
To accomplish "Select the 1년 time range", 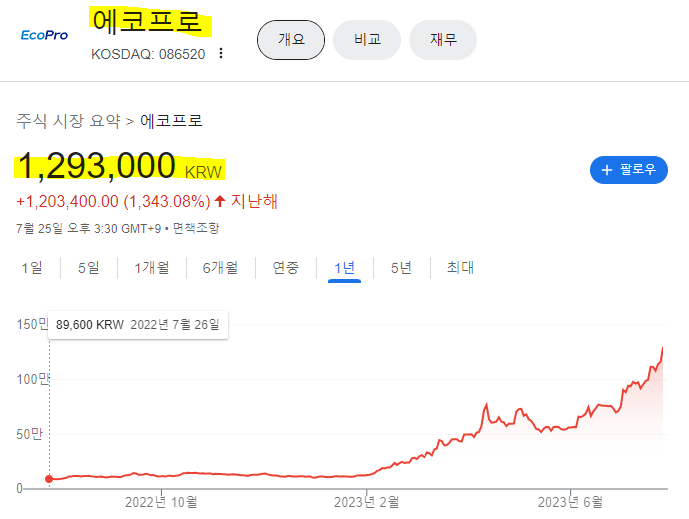I will [344, 268].
